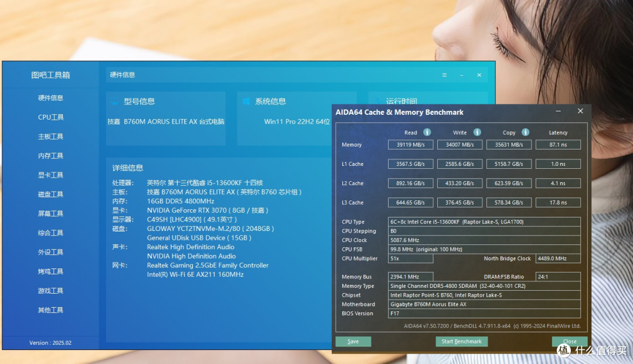Click the CPU Type field showing i5-13600KF
Screen dimensions: 633x364
tap(484, 222)
